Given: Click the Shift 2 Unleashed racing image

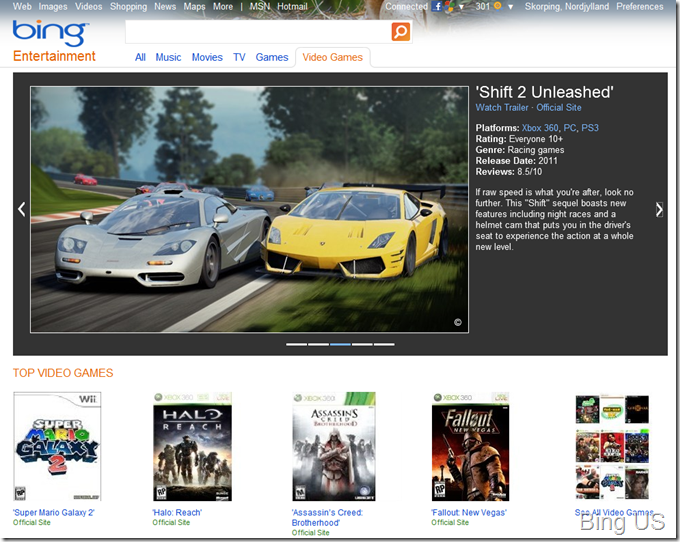Looking at the screenshot, I should coord(249,209).
